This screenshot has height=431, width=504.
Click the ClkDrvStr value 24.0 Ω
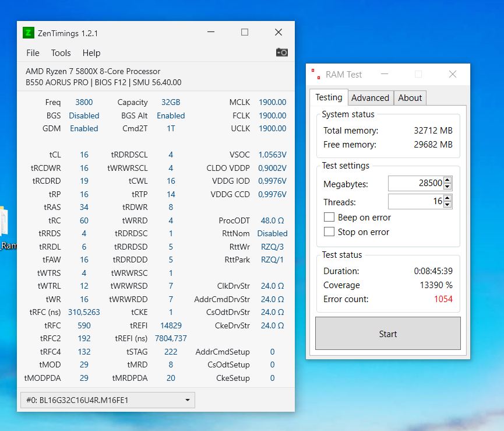[x=272, y=286]
